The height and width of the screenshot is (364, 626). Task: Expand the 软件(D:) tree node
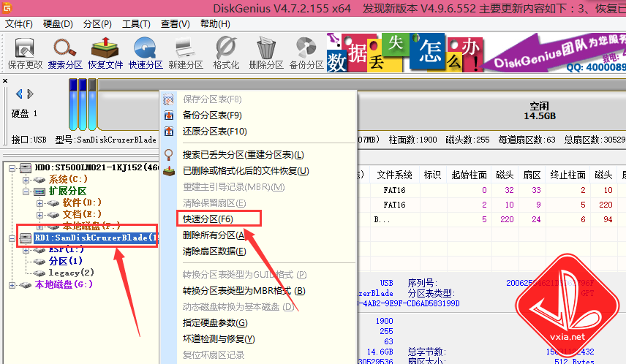click(39, 203)
